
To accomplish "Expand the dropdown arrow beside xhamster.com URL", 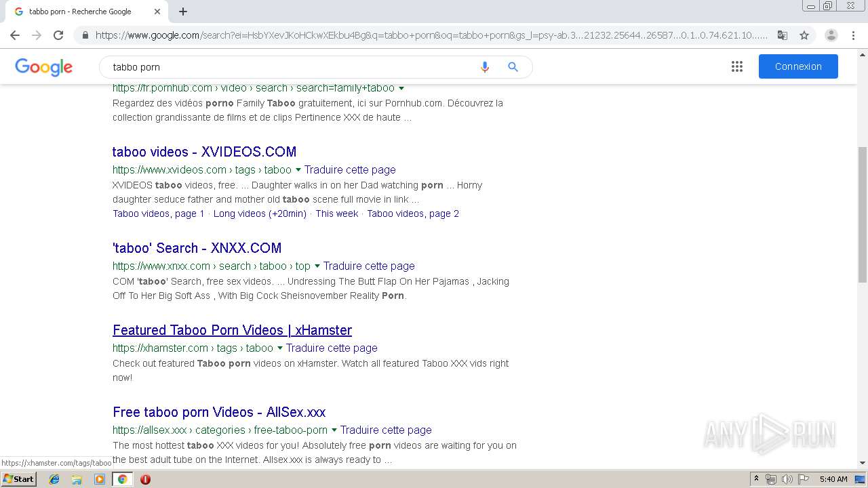I will pos(279,348).
